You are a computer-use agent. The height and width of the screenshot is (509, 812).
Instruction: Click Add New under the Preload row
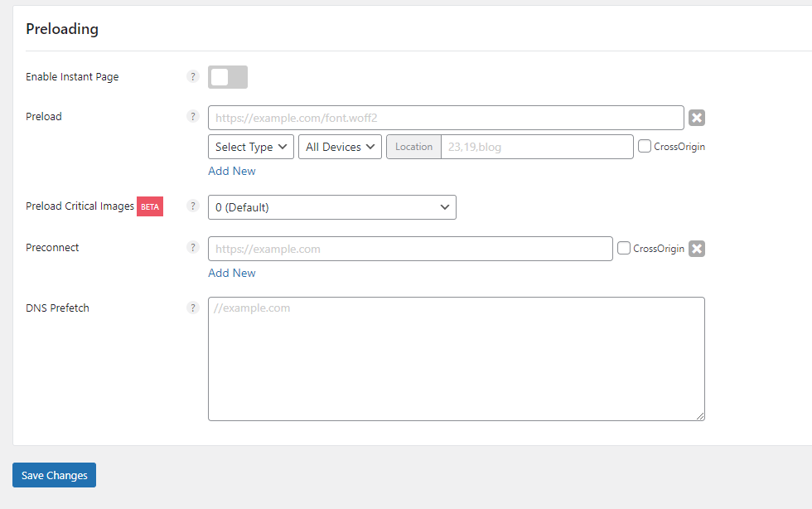coord(232,171)
